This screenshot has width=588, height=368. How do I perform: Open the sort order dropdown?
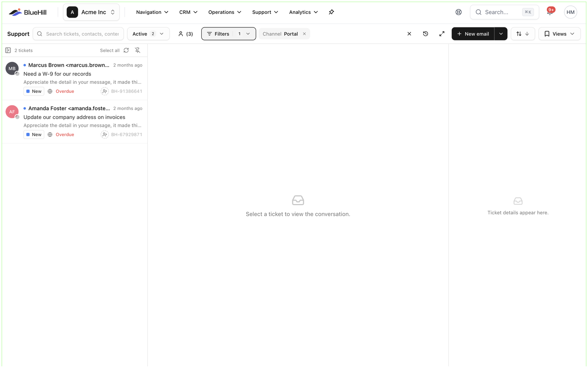coord(523,34)
